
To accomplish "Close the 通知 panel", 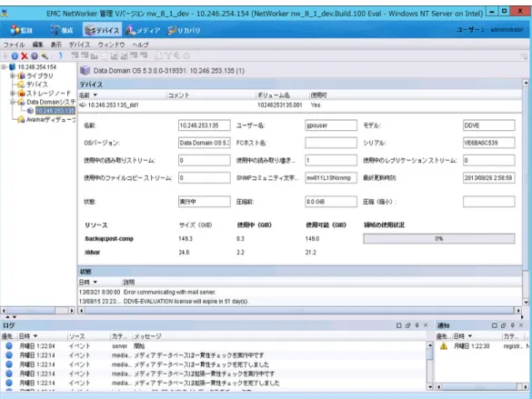I will coord(521,325).
